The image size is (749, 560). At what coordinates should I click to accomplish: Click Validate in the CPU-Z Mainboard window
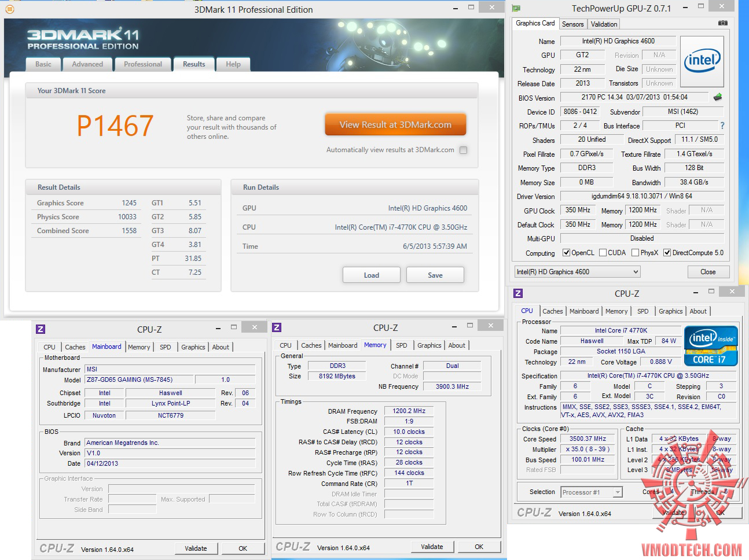196,548
